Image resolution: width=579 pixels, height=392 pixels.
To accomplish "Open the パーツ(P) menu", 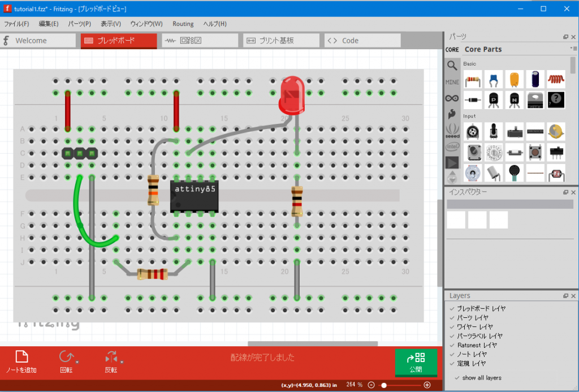I will click(x=79, y=24).
